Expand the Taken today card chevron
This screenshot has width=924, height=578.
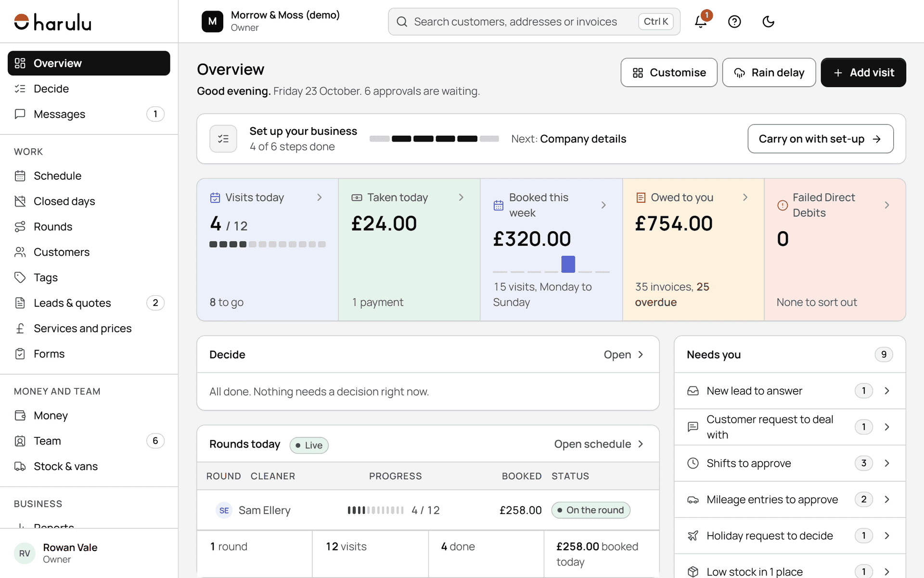pos(461,197)
